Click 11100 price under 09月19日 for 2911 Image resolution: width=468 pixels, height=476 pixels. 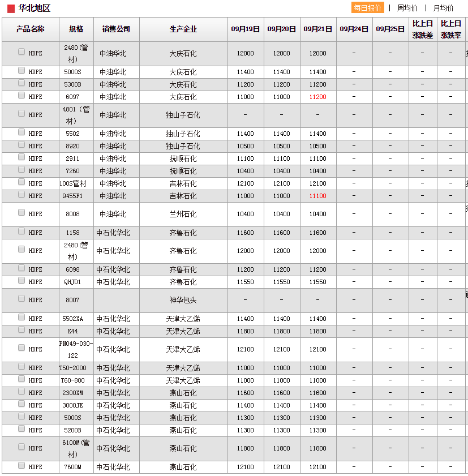[x=245, y=158]
